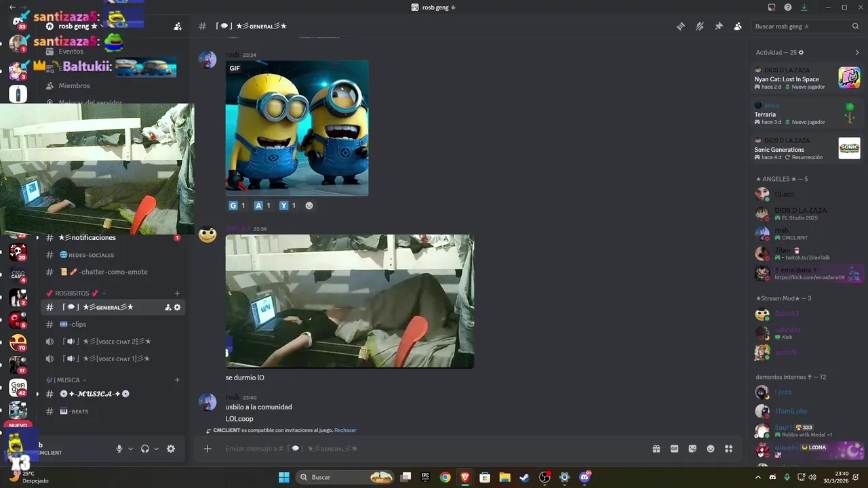
Task: Open user settings gear icon
Action: pos(171,449)
